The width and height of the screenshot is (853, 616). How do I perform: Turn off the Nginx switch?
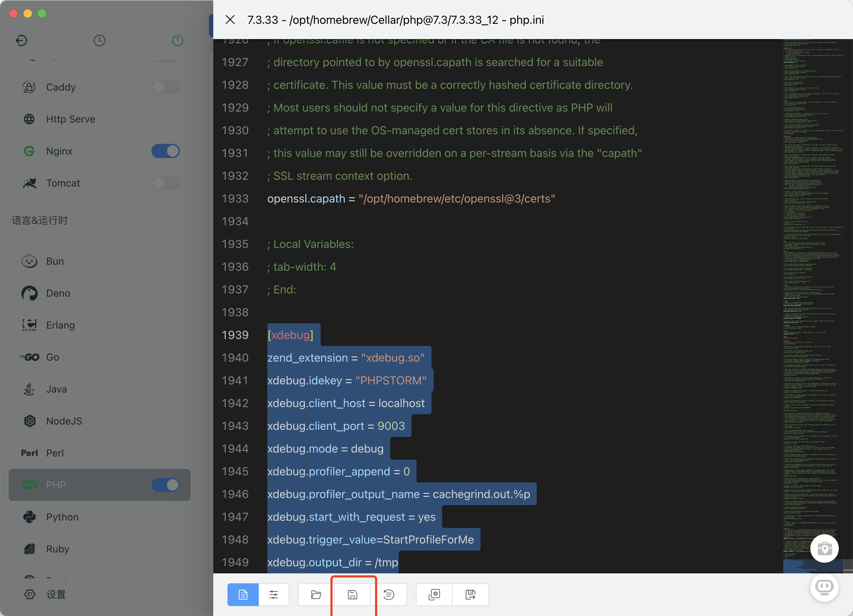click(166, 151)
